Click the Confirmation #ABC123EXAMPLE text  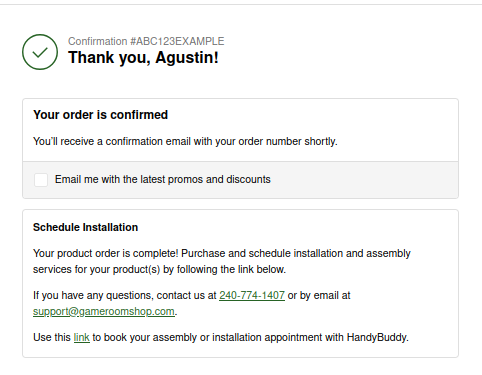click(146, 41)
